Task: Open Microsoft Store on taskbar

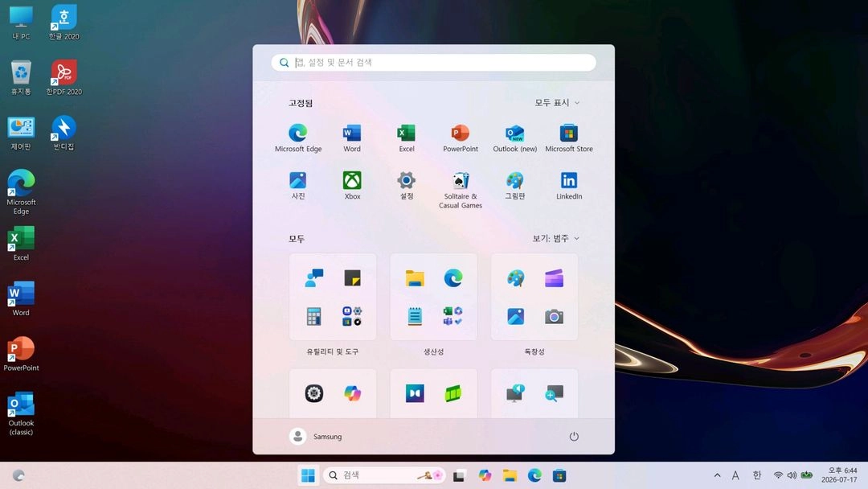Action: coord(559,475)
